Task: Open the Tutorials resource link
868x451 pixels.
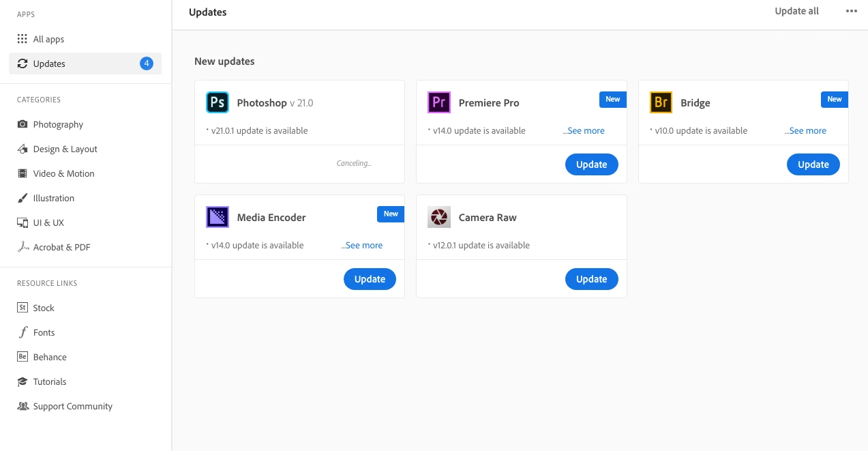Action: [x=85, y=381]
